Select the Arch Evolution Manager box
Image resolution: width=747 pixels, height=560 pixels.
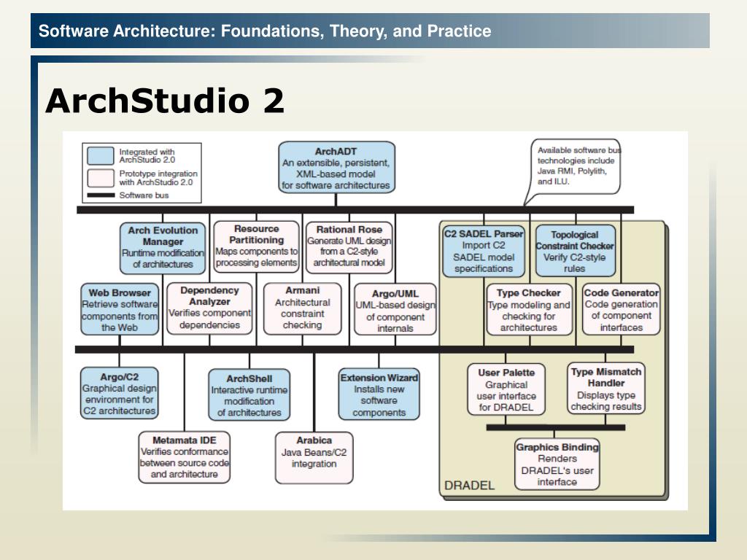pos(163,248)
